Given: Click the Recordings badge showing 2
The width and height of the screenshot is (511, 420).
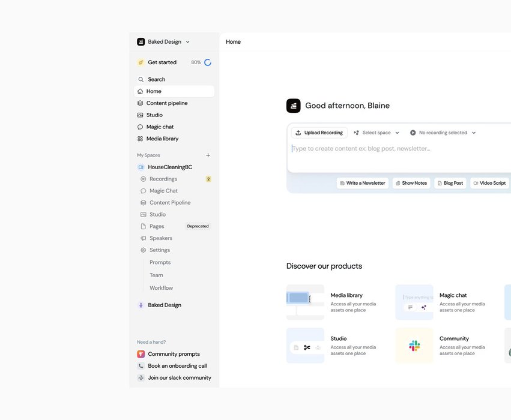Looking at the screenshot, I should 208,179.
